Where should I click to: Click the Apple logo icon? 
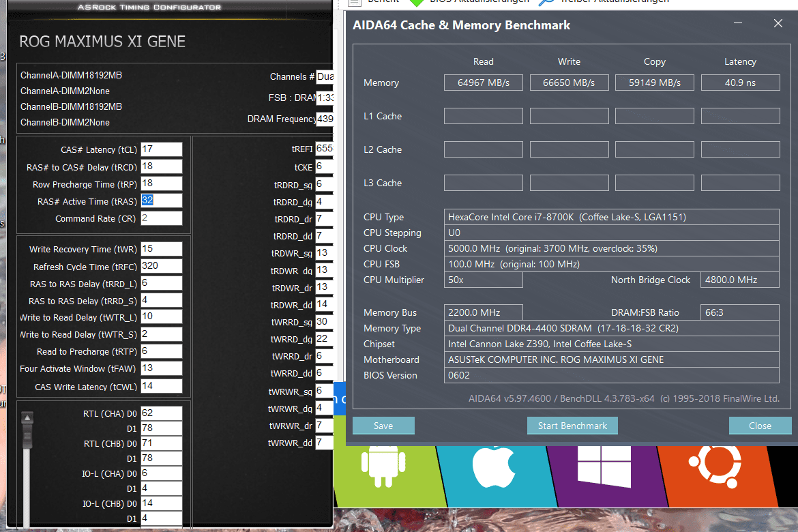[493, 467]
